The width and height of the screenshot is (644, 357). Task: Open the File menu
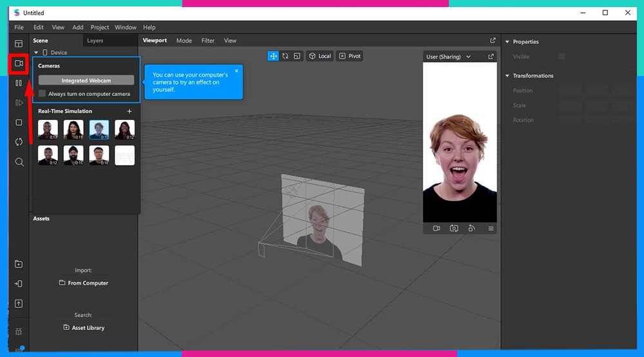click(19, 28)
